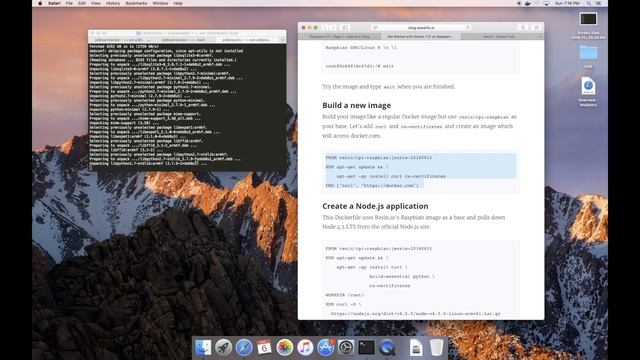Screen dimensions: 640x360
Task: Open the Edit menu
Action: pyautogui.click(x=82, y=3)
